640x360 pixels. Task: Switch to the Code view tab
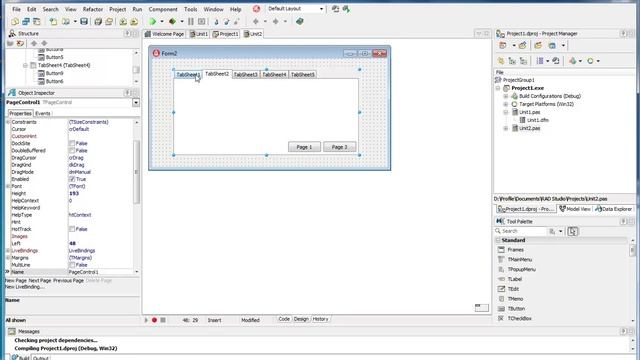(284, 319)
